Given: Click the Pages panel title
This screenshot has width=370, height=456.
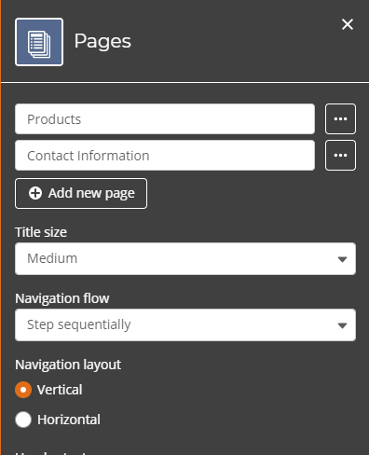Looking at the screenshot, I should (x=103, y=42).
